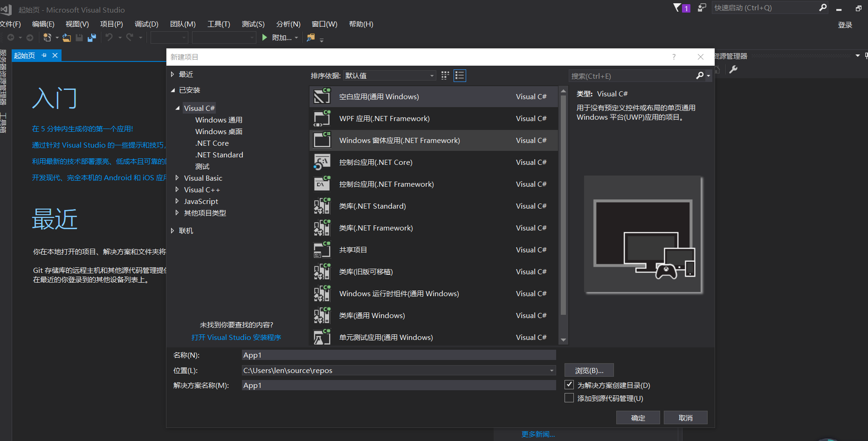The image size is (868, 441).
Task: Select the blank app (Universal Windows) template icon
Action: (322, 96)
